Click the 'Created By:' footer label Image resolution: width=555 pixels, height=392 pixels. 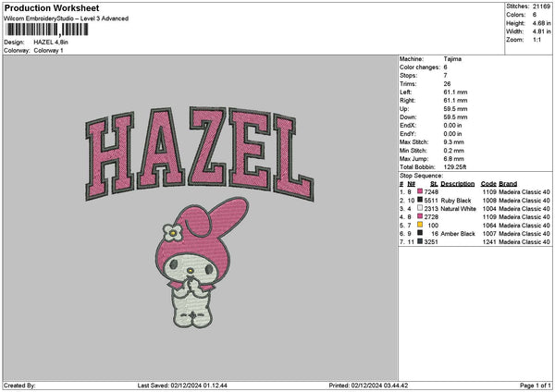19,386
